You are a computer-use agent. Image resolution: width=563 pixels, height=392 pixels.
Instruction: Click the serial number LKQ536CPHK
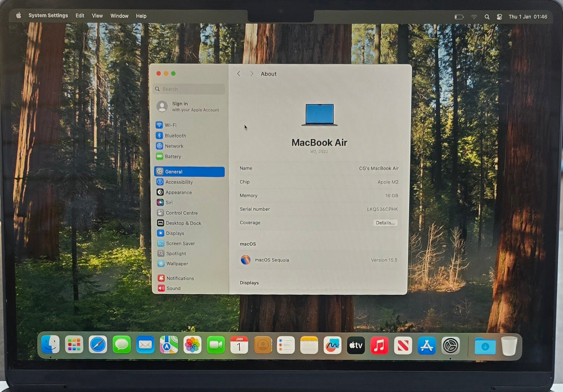pyautogui.click(x=382, y=209)
